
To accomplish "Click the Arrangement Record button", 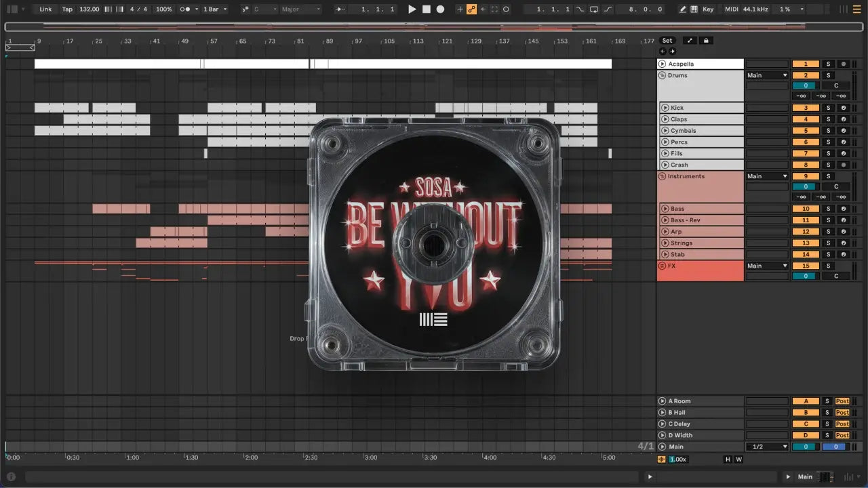I will (x=440, y=9).
